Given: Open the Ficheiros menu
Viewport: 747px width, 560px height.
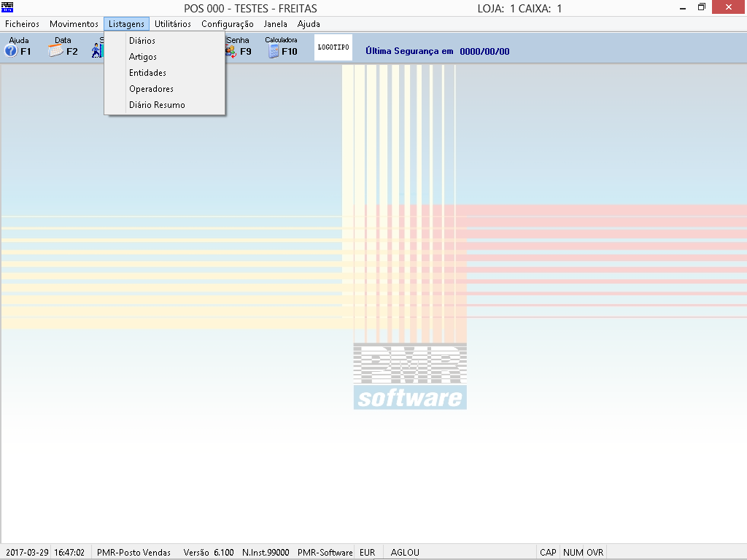Looking at the screenshot, I should tap(23, 24).
